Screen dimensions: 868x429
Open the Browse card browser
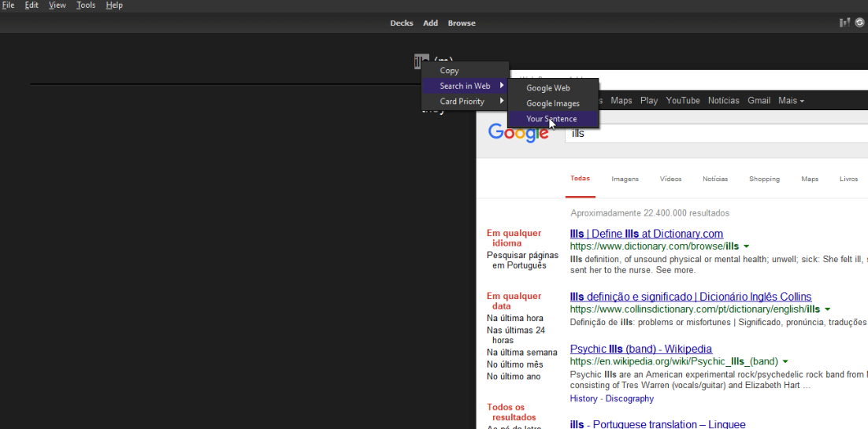tap(461, 24)
